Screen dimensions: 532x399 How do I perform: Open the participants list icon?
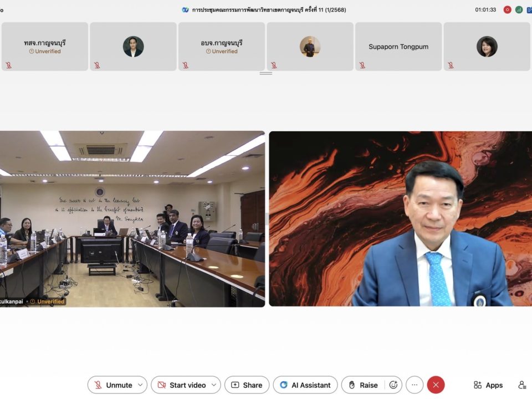(x=522, y=385)
